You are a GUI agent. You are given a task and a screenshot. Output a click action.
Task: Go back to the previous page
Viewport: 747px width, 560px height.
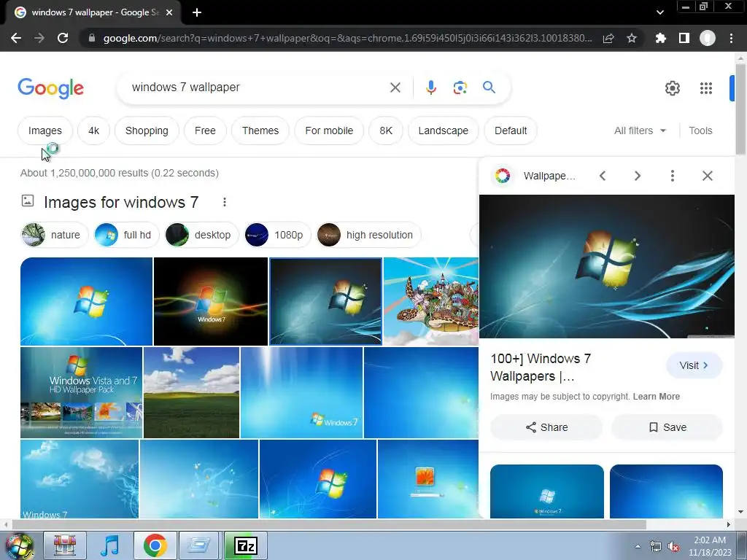click(16, 38)
